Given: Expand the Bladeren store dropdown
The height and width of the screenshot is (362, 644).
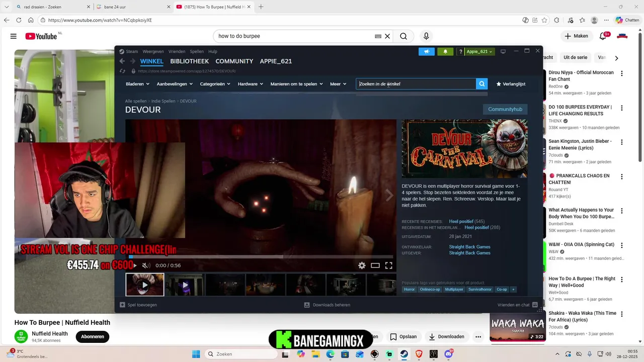Looking at the screenshot, I should pos(138,84).
